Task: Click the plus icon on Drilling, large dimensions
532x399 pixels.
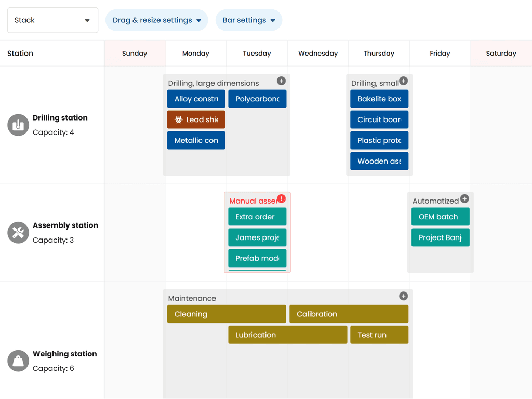Action: click(x=281, y=81)
